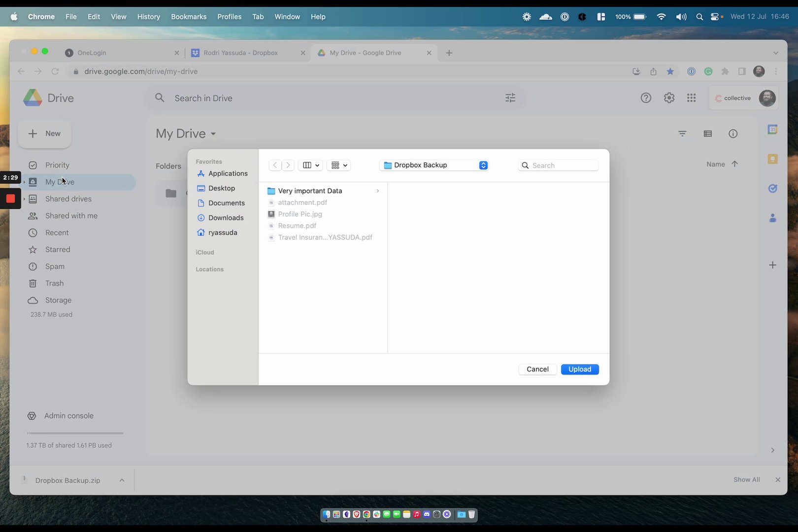Viewport: 798px width, 532px height.
Task: Click the Admin console link
Action: pyautogui.click(x=68, y=415)
